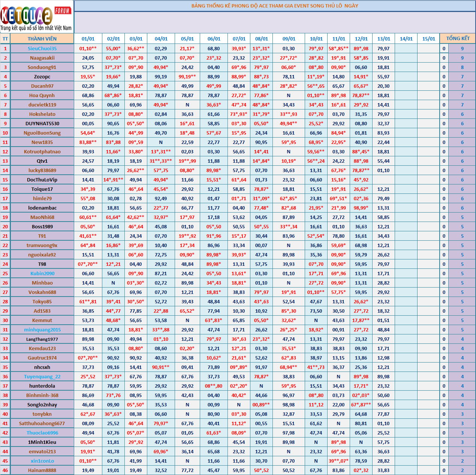Click Thuoclao6996 member name
Image resolution: width=476 pixels, height=475 pixels.
(42, 433)
